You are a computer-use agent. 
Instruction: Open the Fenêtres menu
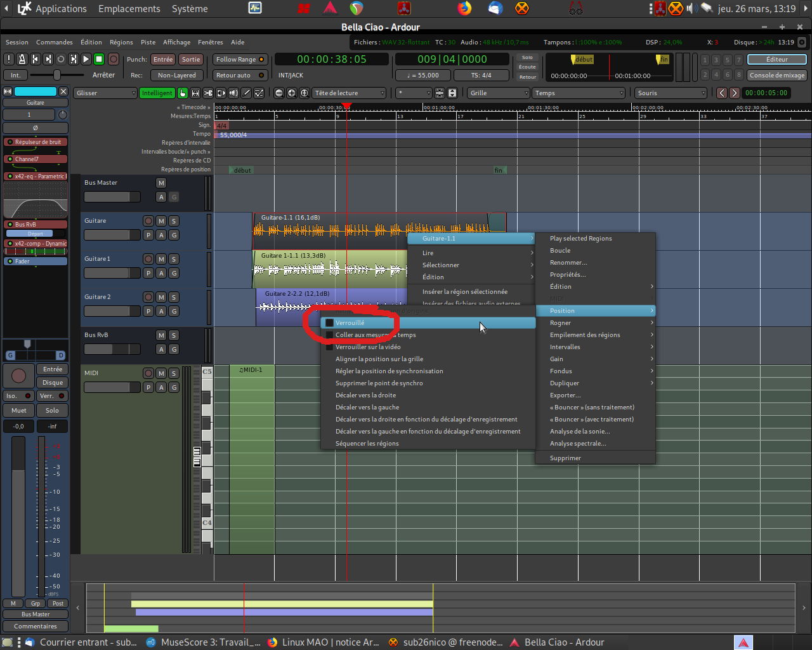coord(210,42)
